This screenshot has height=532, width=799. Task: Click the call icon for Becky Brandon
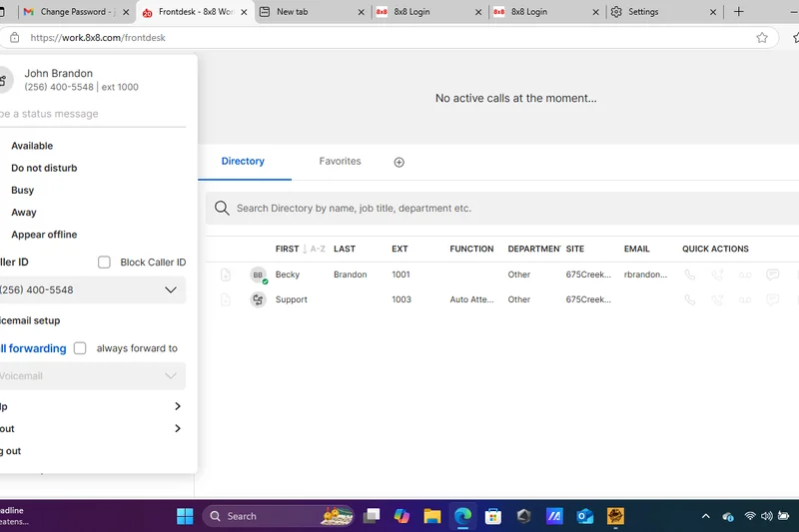[x=690, y=274]
